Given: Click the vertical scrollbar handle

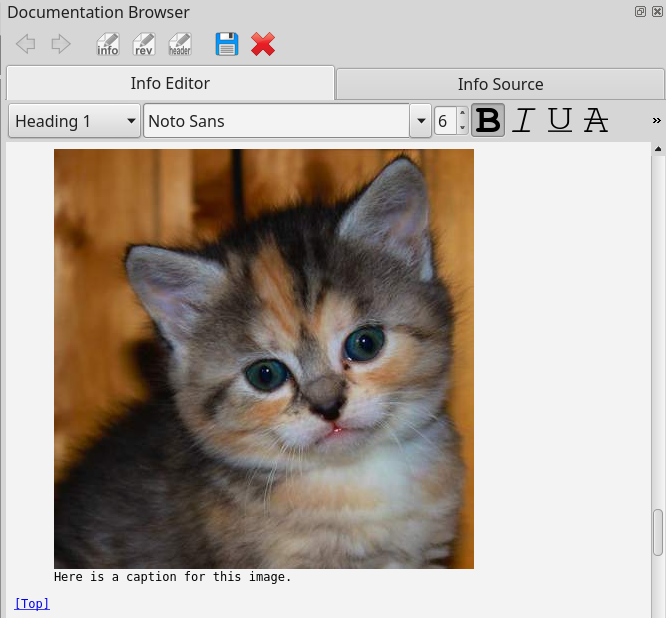Looking at the screenshot, I should [x=658, y=532].
